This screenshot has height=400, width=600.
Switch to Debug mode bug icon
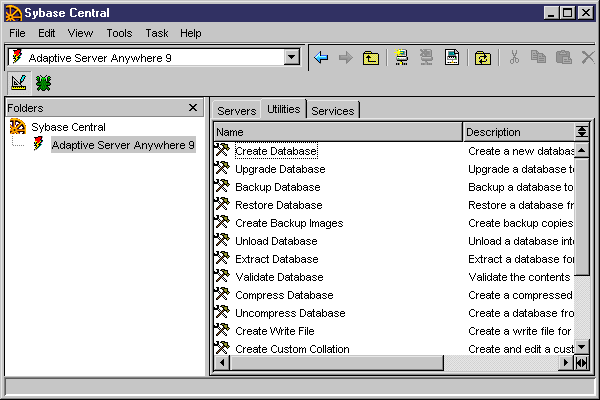point(43,83)
